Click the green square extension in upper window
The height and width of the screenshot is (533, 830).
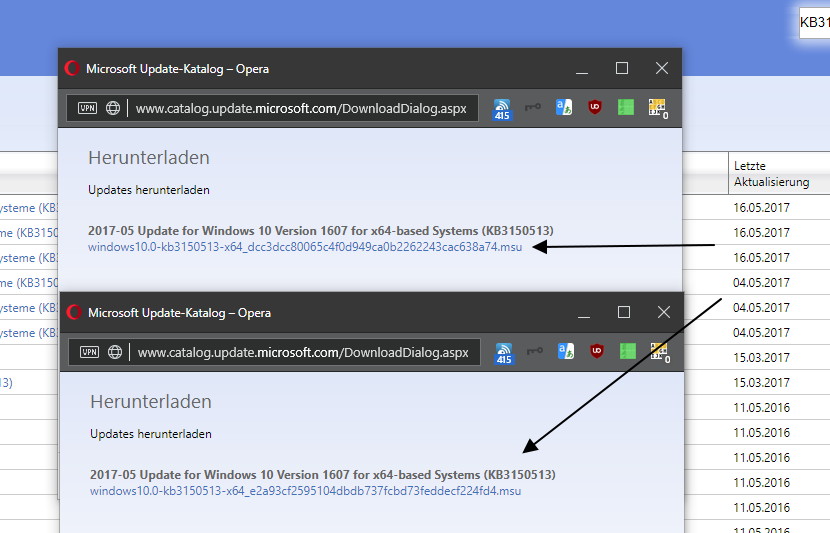pyautogui.click(x=626, y=107)
